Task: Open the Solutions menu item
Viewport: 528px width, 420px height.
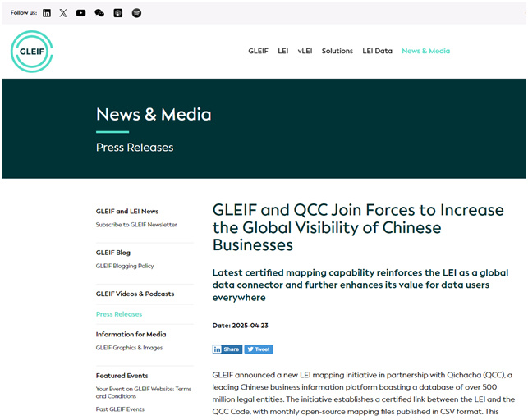Action: pos(337,51)
